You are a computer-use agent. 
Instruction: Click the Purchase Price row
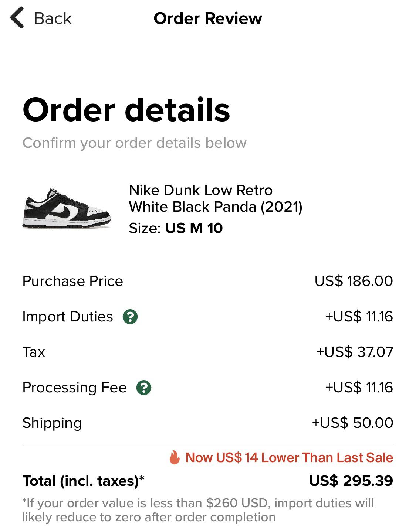[73, 281]
